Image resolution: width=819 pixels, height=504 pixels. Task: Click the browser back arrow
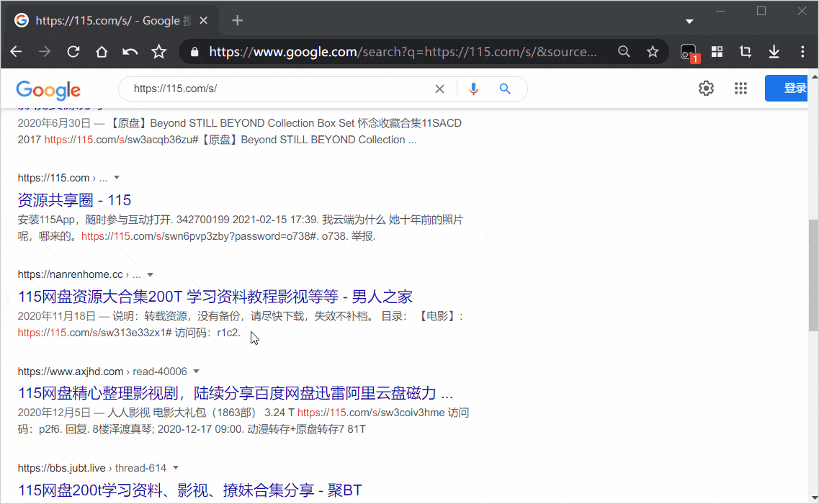16,52
